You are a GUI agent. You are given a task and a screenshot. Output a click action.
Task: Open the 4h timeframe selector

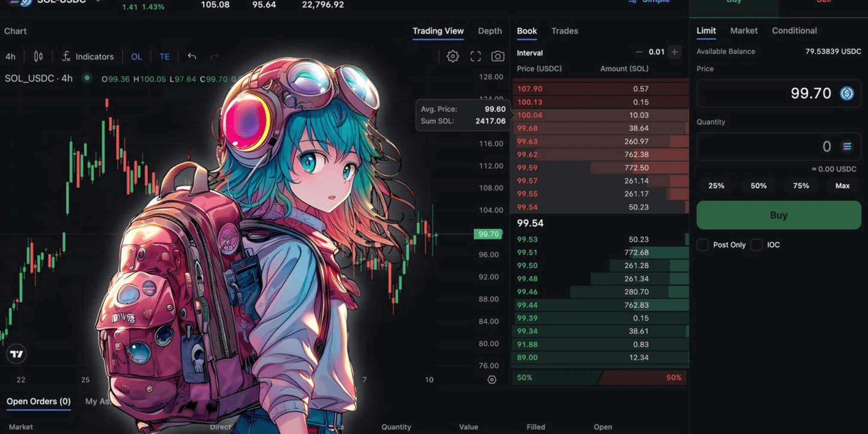(x=10, y=56)
